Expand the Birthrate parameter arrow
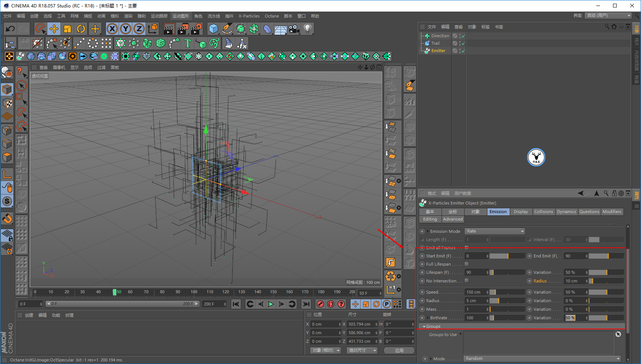This screenshot has height=364, width=641. [428, 318]
